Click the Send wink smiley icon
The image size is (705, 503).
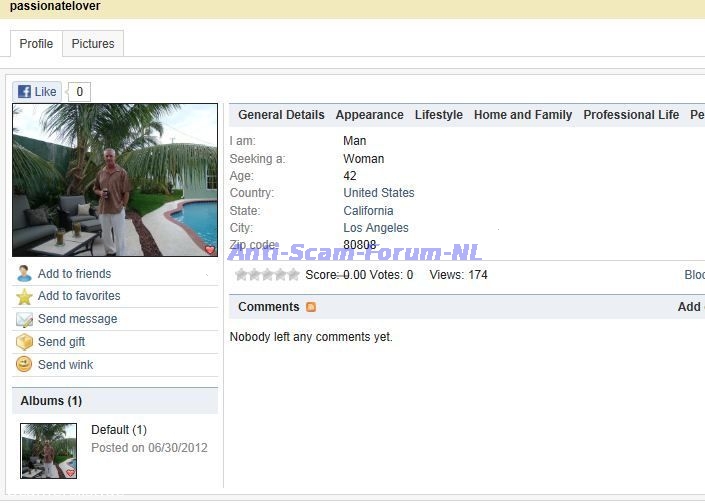point(24,365)
